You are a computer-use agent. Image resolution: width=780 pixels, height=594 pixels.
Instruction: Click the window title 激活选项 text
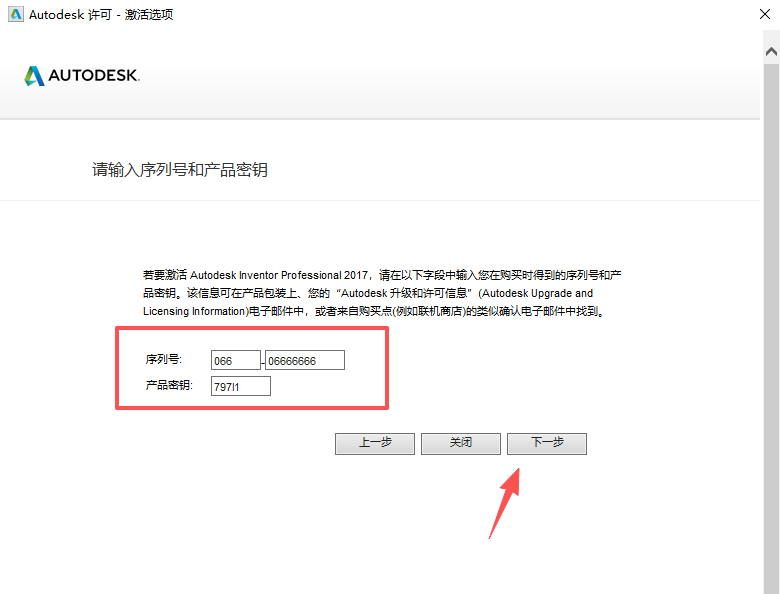[149, 14]
